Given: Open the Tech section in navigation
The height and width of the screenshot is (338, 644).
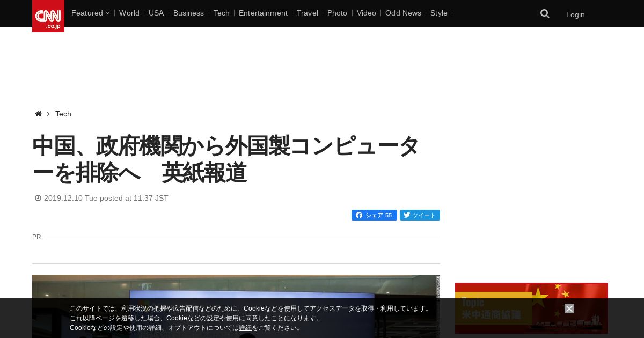Looking at the screenshot, I should (x=222, y=13).
